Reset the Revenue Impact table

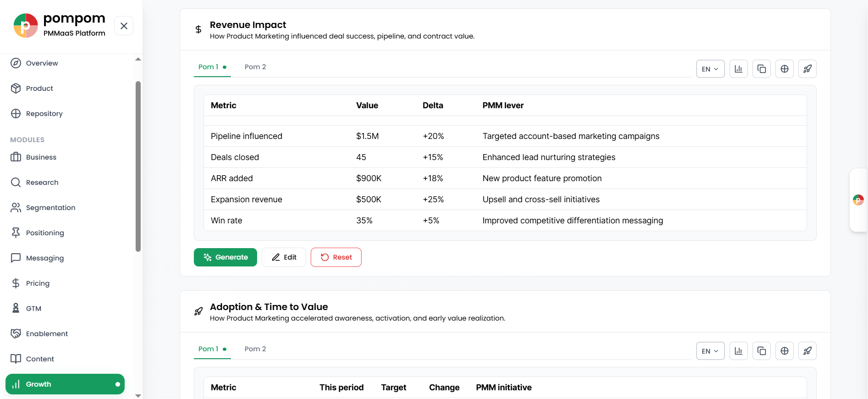click(336, 257)
